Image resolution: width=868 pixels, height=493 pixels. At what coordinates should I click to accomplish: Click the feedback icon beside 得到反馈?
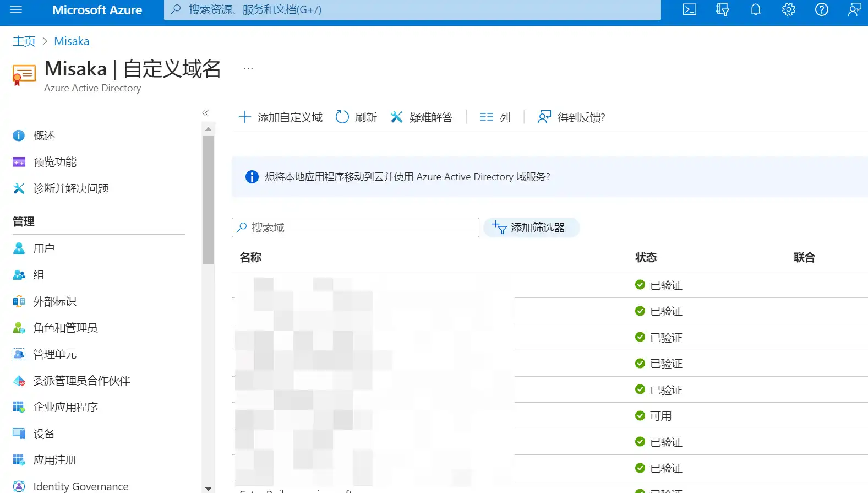point(544,117)
